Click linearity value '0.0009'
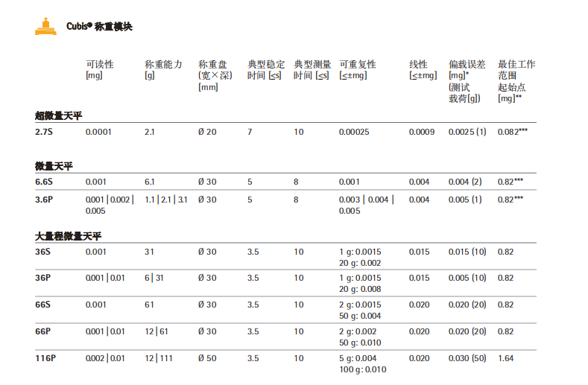The width and height of the screenshot is (588, 385). click(x=422, y=132)
